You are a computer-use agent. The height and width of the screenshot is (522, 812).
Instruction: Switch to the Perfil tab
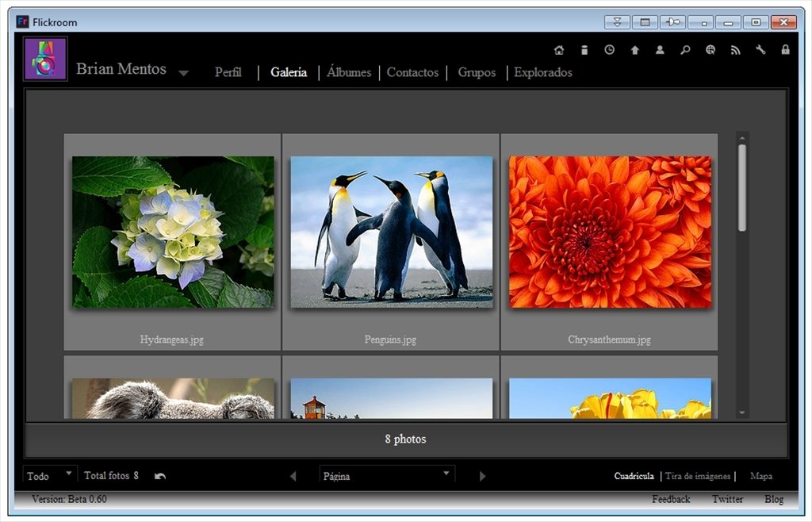[228, 72]
